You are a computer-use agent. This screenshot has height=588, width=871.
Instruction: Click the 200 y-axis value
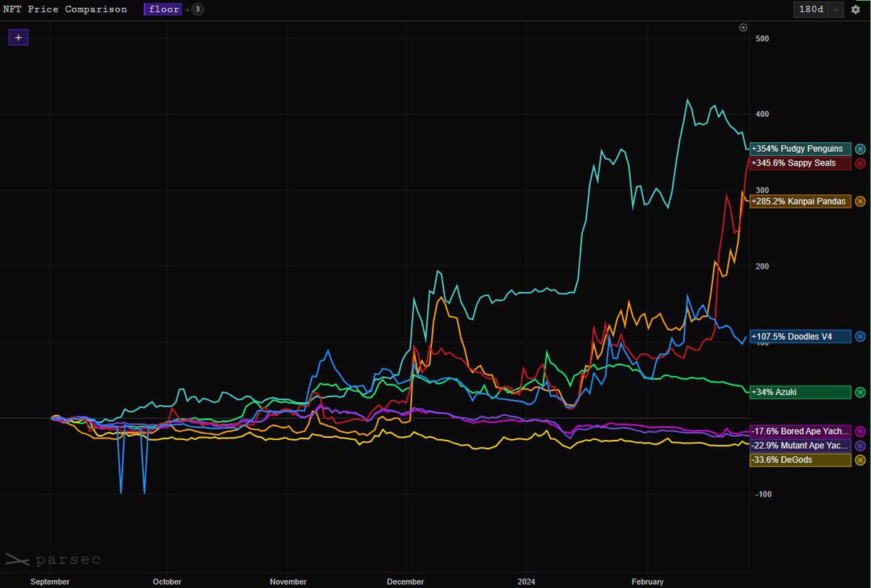(761, 266)
